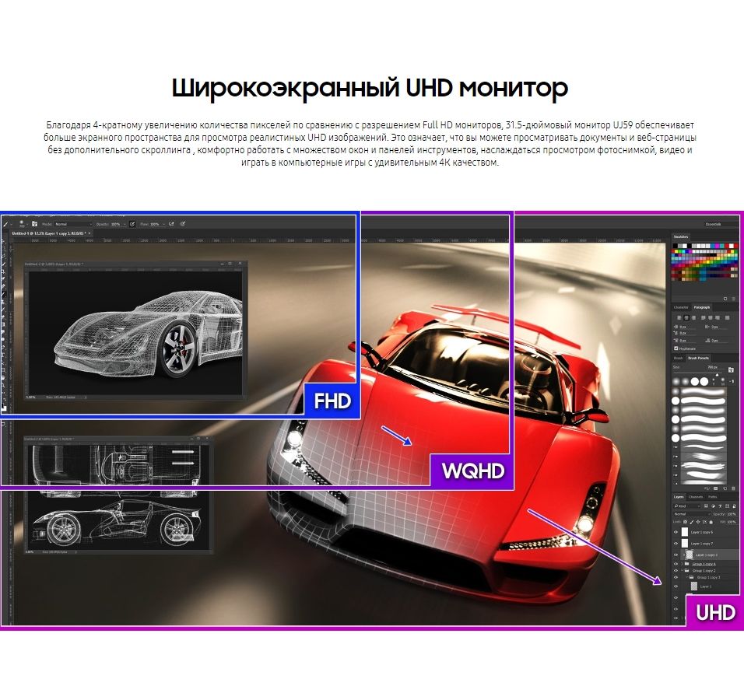Image resolution: width=744 pixels, height=700 pixels.
Task: Open the brush Mode dropdown set to Normal
Action: [x=72, y=224]
